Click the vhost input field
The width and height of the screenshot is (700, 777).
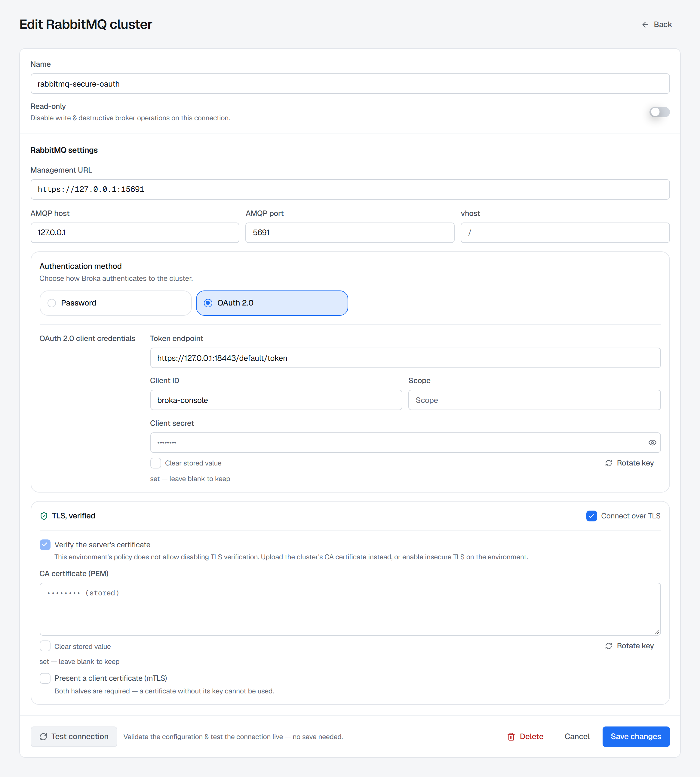click(565, 233)
